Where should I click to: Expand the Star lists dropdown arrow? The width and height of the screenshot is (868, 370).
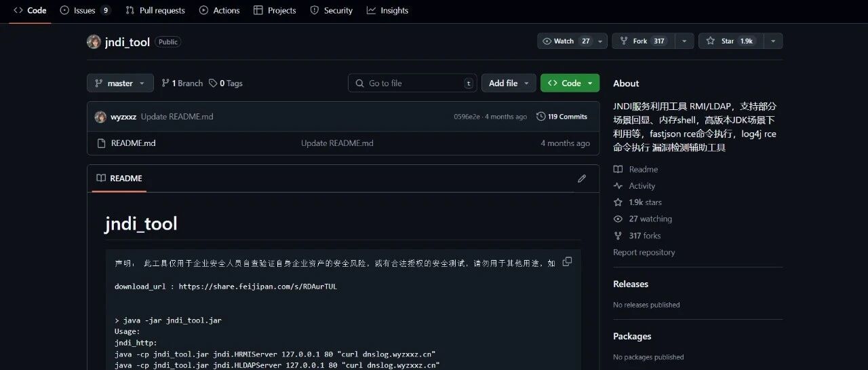(773, 41)
